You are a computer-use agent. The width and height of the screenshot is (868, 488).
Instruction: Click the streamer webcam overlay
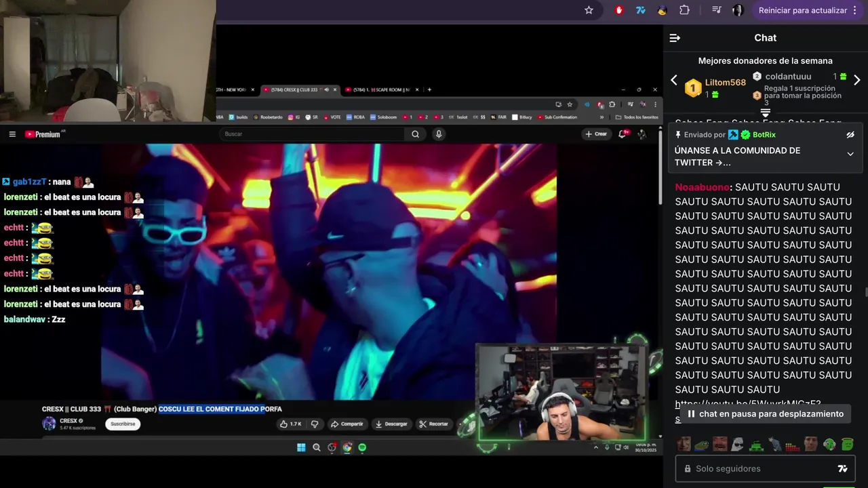pos(561,392)
